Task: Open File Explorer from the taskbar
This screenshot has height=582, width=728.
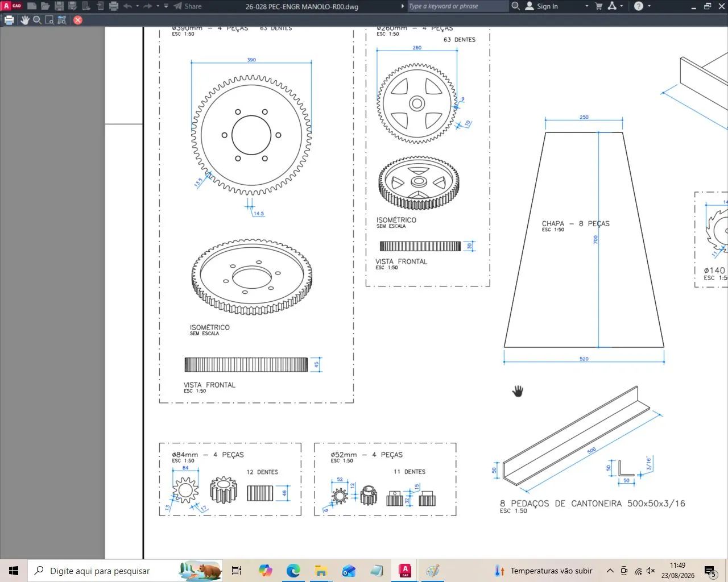Action: click(321, 571)
